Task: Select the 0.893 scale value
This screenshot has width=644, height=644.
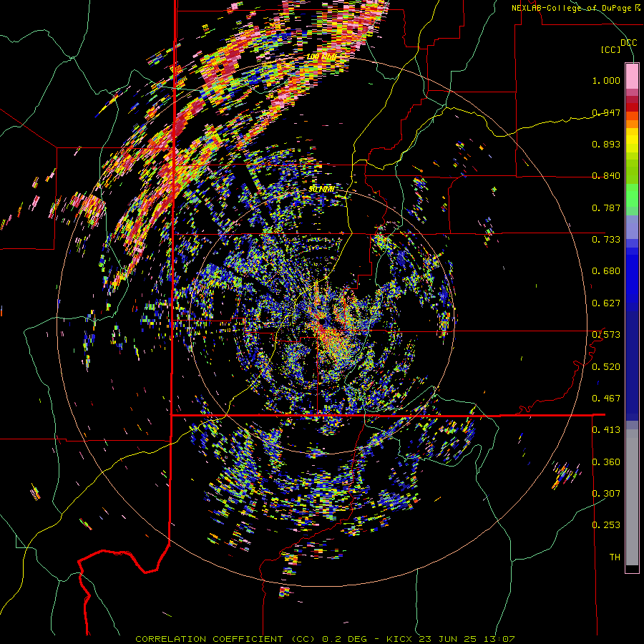Action: pyautogui.click(x=606, y=144)
